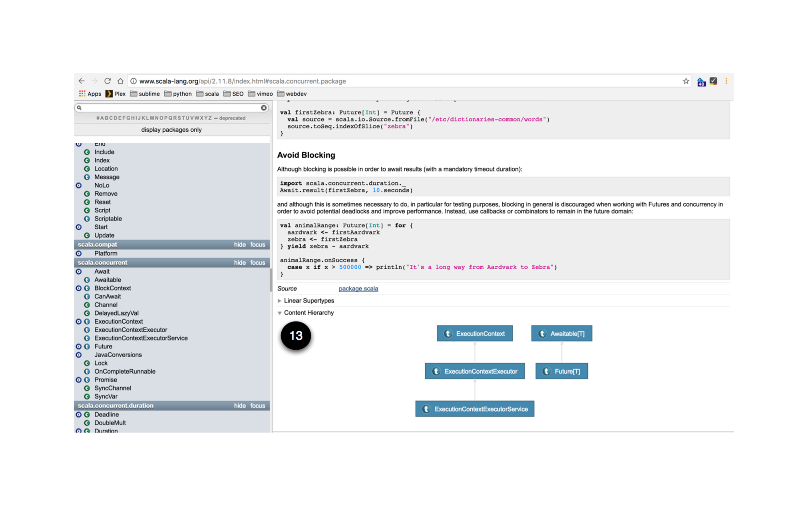Click the object icon beside Await

[79, 272]
